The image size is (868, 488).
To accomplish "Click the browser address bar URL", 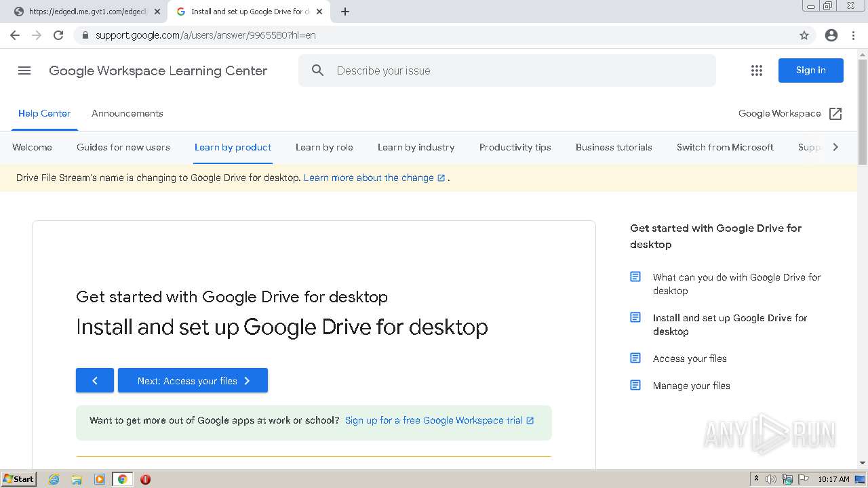I will coord(205,35).
